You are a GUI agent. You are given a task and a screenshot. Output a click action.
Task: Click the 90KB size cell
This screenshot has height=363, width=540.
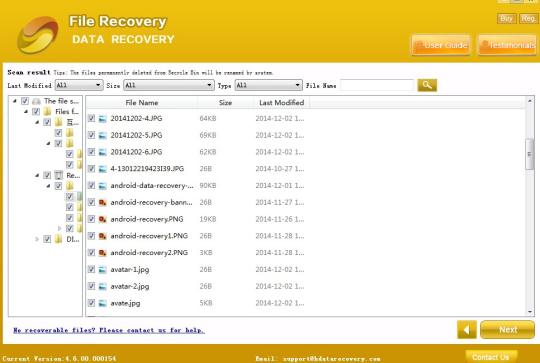208,186
